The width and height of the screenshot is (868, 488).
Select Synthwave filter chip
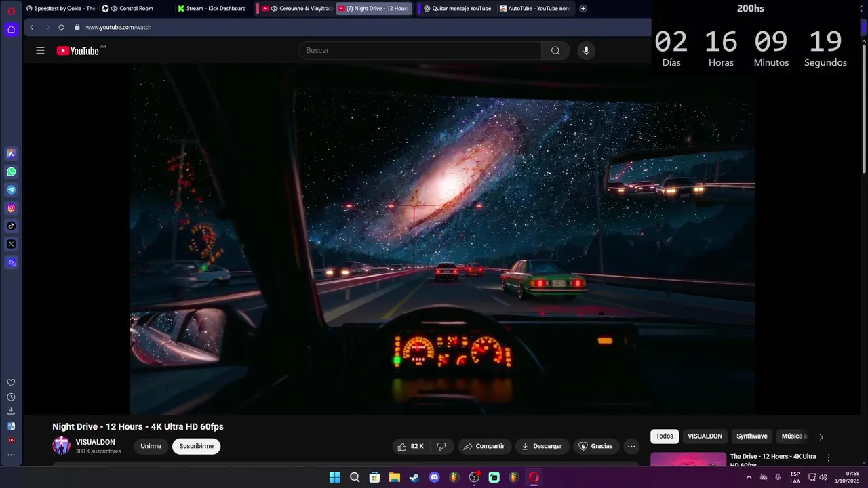[752, 436]
